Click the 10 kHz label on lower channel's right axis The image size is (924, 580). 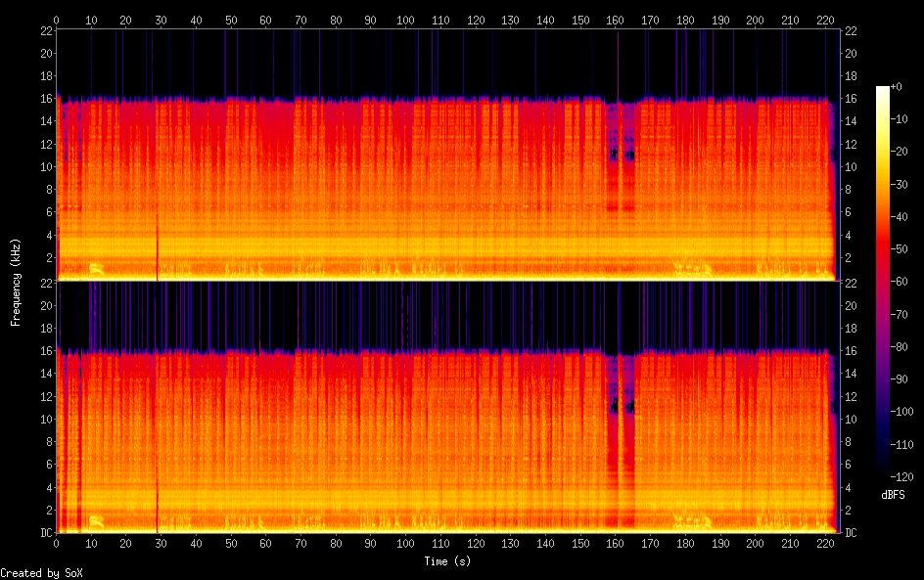[852, 419]
